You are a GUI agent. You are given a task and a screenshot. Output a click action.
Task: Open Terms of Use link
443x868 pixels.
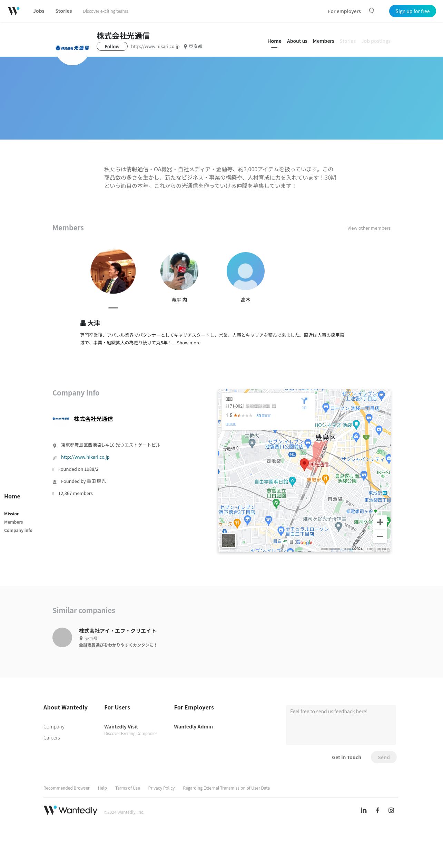tap(128, 788)
